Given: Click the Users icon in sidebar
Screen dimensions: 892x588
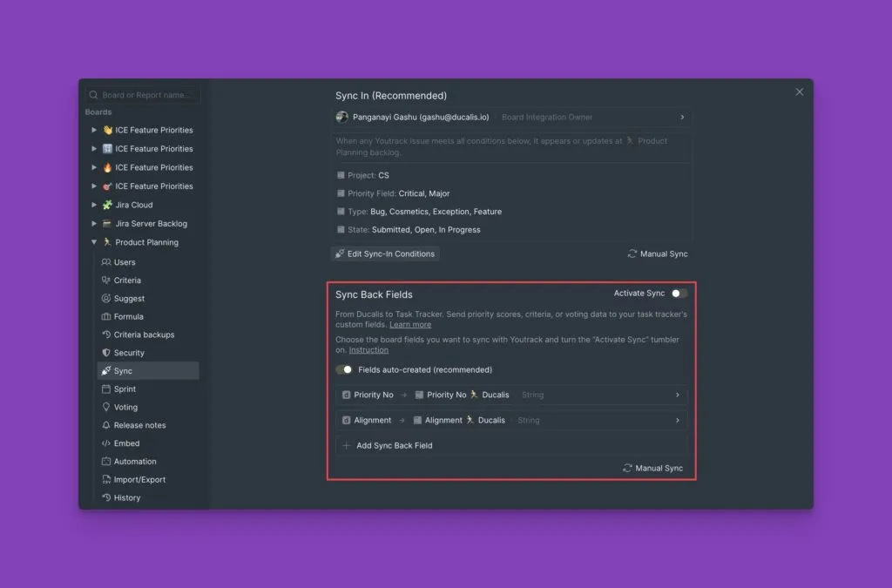Looking at the screenshot, I should 106,262.
